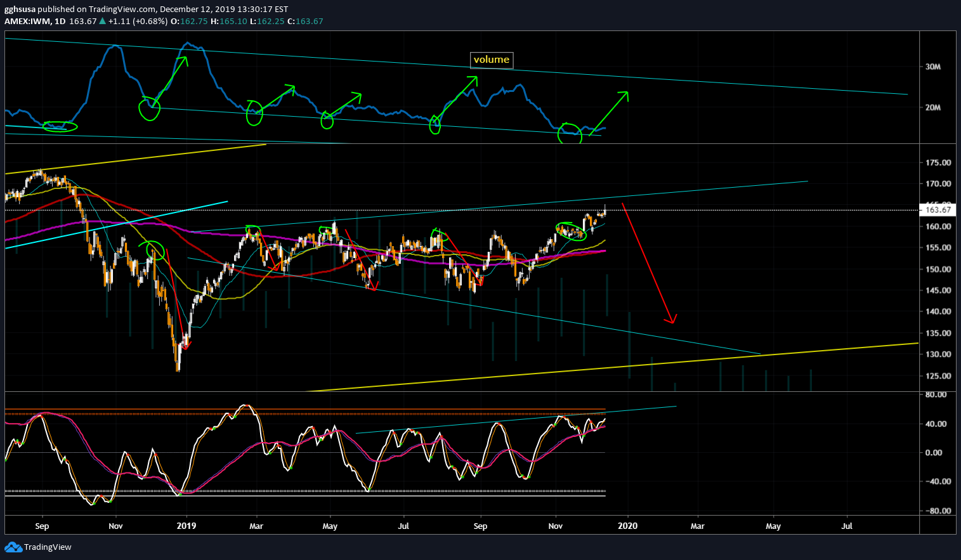
Task: Click the green arrow after the latest volume circle
Action: [609, 113]
